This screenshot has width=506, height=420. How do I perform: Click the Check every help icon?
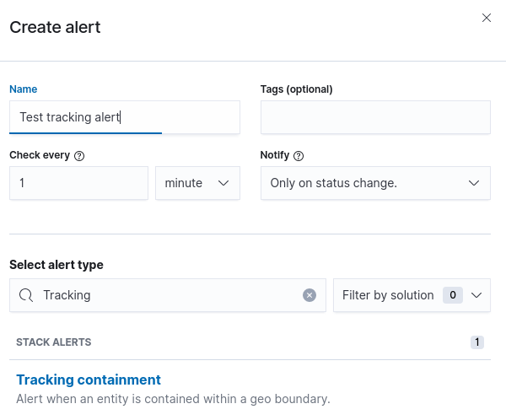(x=80, y=156)
